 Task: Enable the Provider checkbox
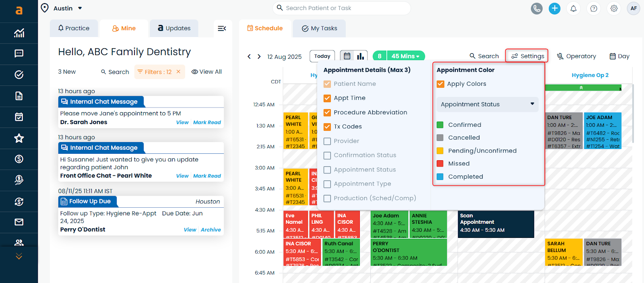tap(327, 141)
